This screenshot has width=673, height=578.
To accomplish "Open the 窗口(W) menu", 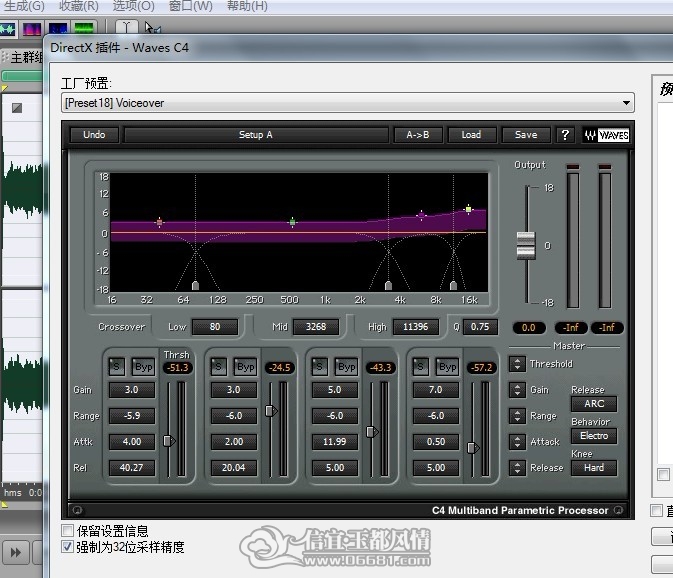I will click(x=191, y=6).
